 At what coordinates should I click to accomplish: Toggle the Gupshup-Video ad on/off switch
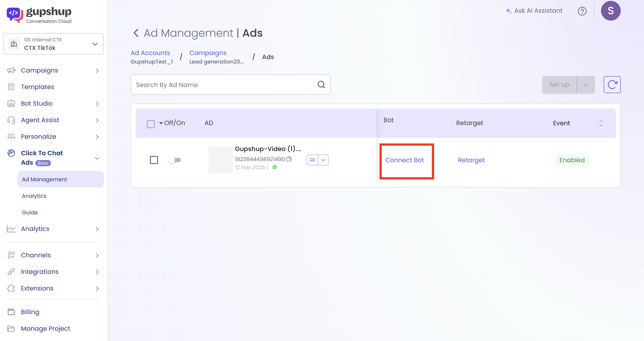tap(174, 160)
